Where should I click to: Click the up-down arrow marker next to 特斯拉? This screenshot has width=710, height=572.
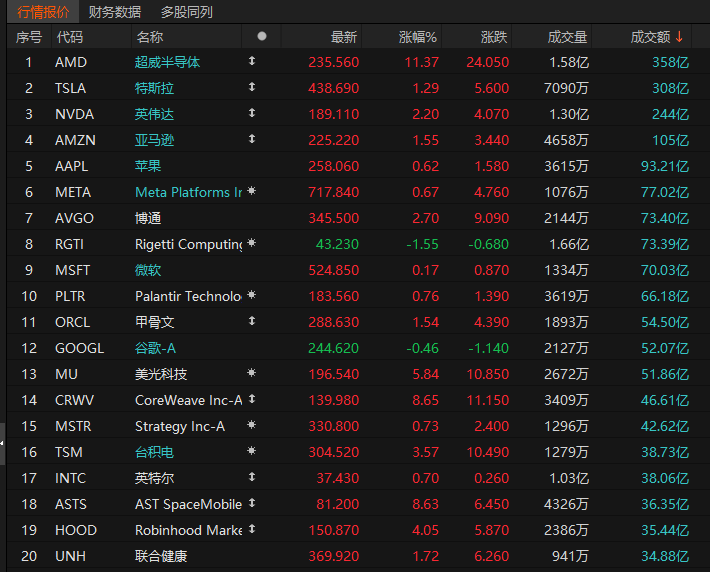251,88
